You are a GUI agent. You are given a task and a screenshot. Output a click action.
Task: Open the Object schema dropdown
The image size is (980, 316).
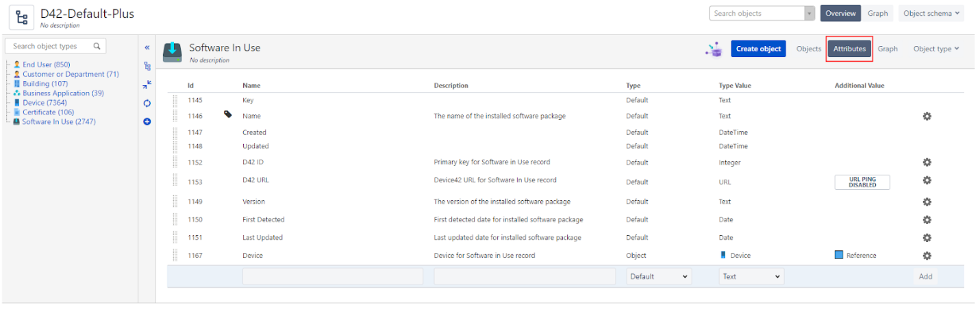[931, 14]
